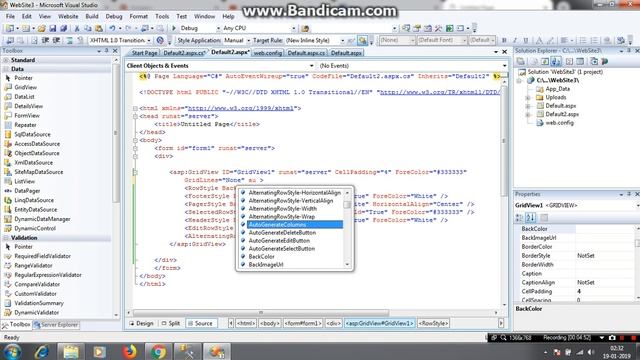Image resolution: width=640 pixels, height=360 pixels.
Task: Toggle Alphabetical view in Properties panel
Action: pos(530,218)
